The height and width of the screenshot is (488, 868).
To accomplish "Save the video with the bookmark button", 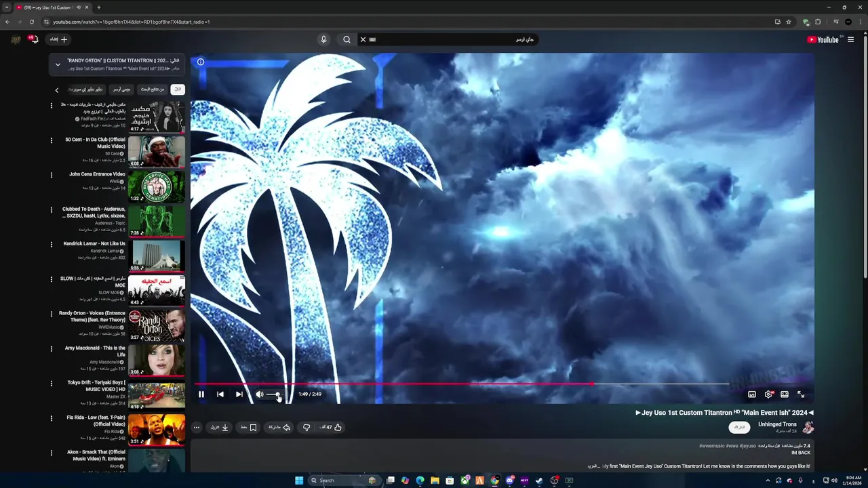I will (249, 427).
